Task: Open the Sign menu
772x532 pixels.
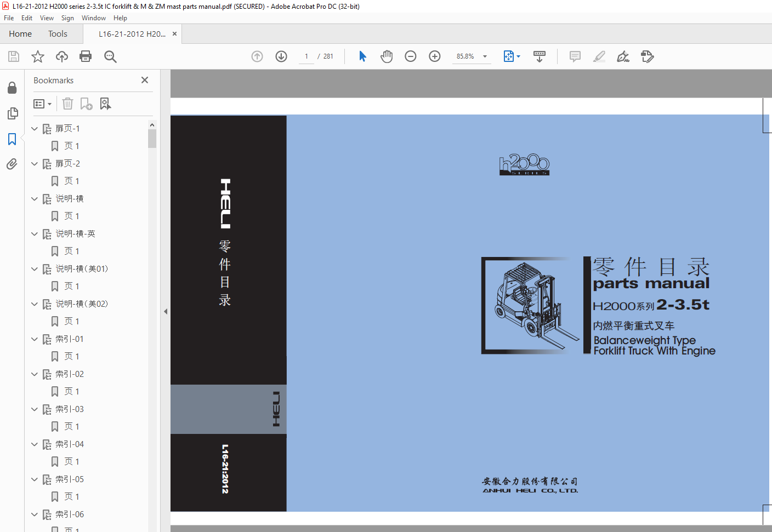Action: click(67, 18)
